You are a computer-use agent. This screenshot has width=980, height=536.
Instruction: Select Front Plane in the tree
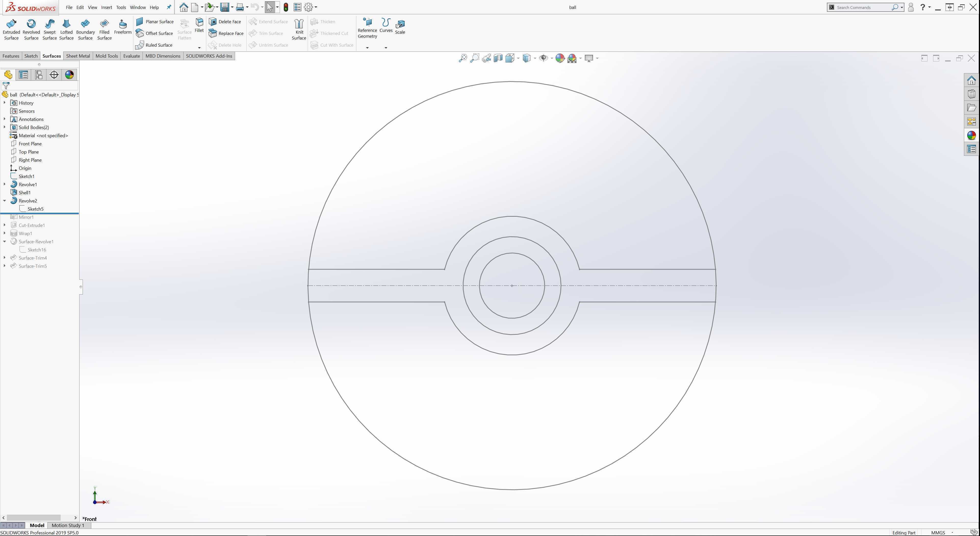pyautogui.click(x=30, y=143)
